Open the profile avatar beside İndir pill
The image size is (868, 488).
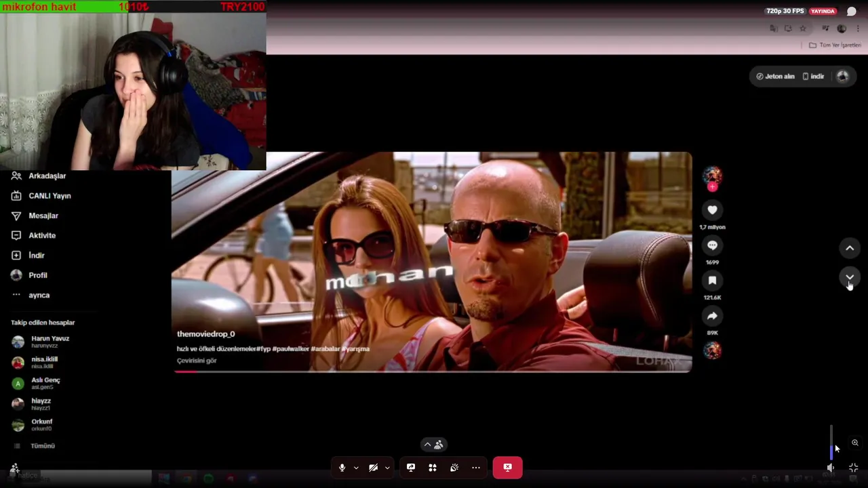click(x=843, y=77)
